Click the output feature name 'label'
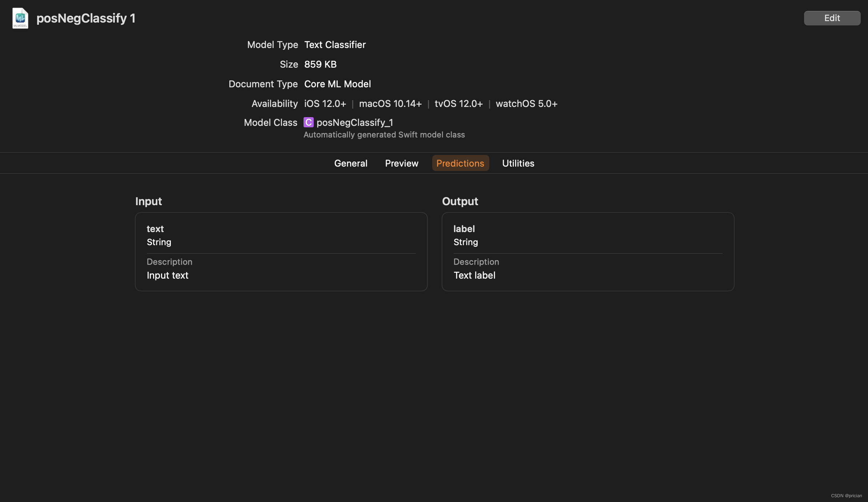This screenshot has width=868, height=502. point(464,229)
